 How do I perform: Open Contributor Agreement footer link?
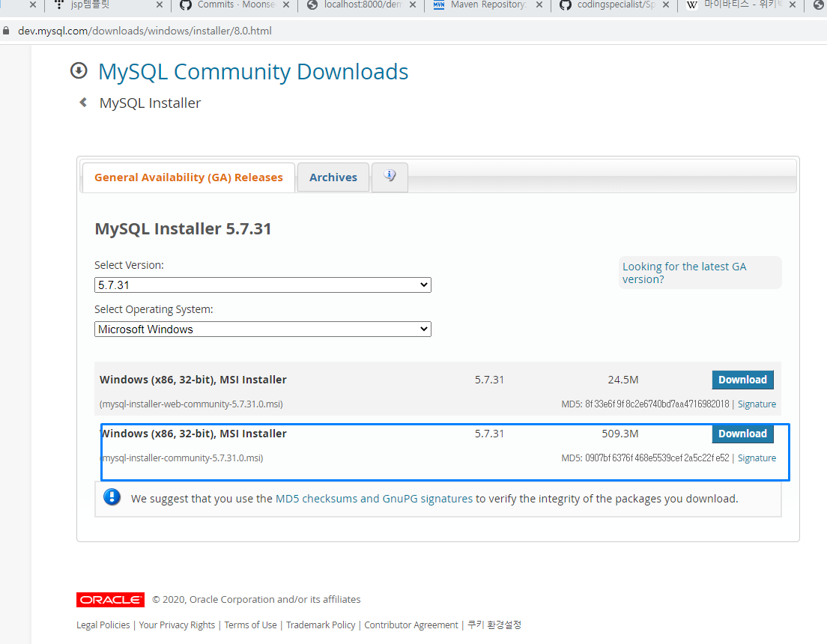(x=411, y=625)
